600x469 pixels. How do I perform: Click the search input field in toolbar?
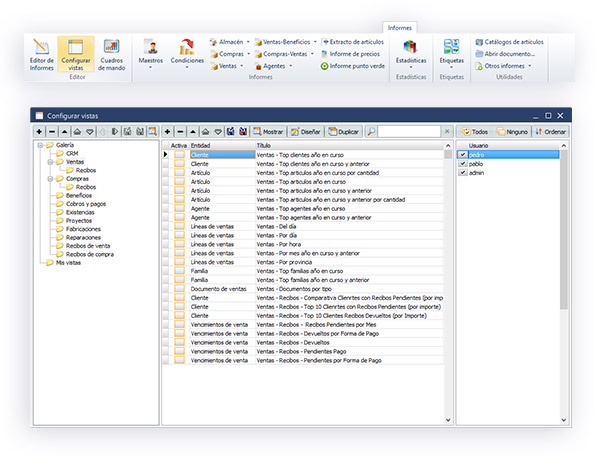[409, 131]
